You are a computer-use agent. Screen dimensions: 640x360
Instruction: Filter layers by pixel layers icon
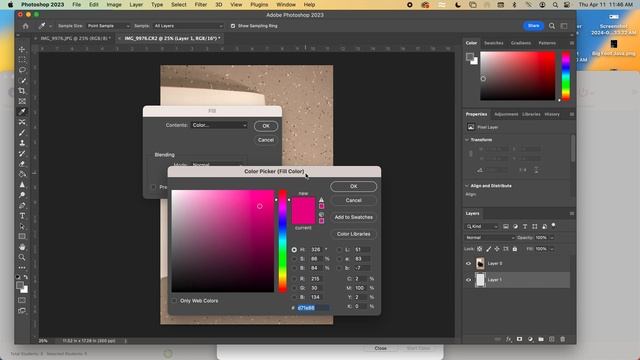[506, 227]
